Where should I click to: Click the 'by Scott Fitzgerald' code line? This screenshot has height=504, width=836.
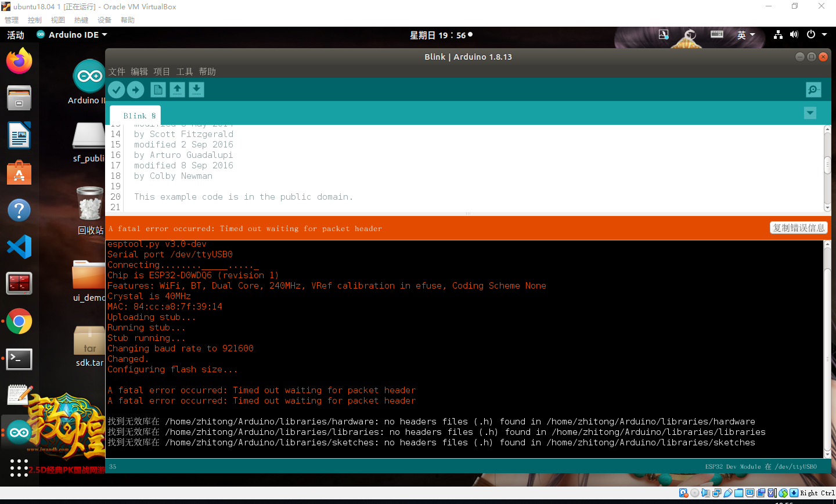click(183, 134)
